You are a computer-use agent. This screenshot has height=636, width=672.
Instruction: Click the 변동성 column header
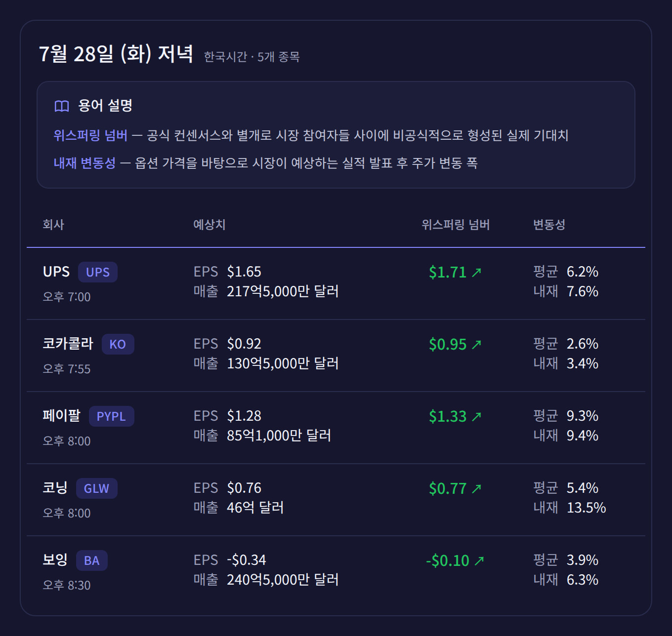pyautogui.click(x=549, y=225)
